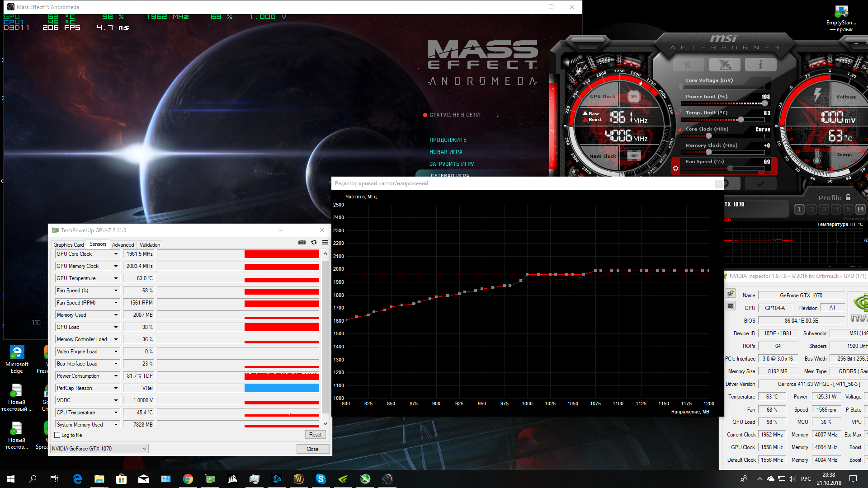Open Afterburner info panel icon
The image size is (868, 488).
click(x=760, y=65)
